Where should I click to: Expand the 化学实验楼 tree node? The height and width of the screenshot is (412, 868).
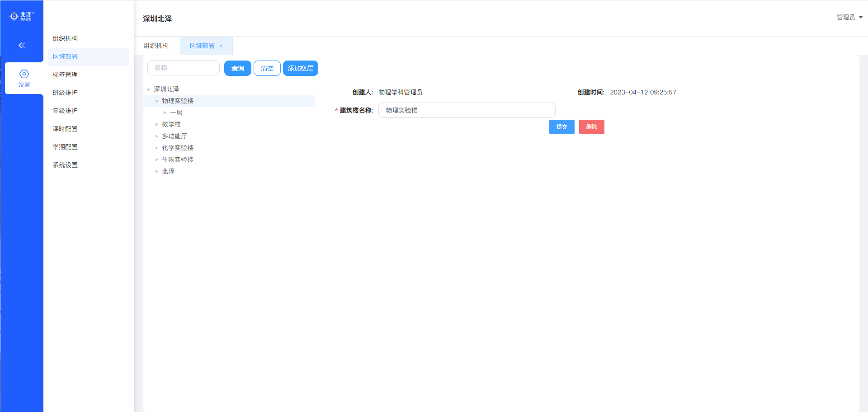157,148
